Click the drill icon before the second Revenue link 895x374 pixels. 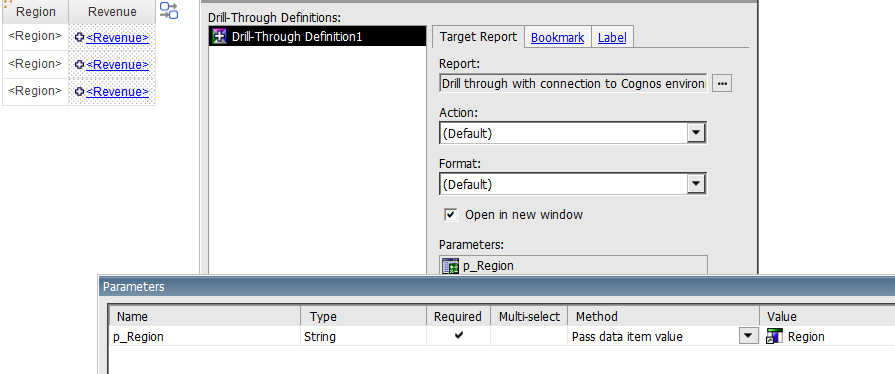point(79,64)
